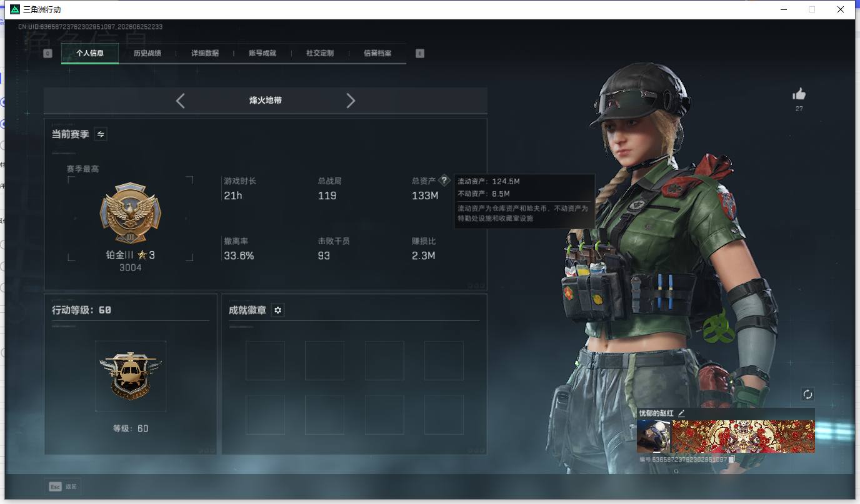Viewport: 860px width, 504px height.
Task: Click the 撤离率 33.6% value
Action: point(239,256)
